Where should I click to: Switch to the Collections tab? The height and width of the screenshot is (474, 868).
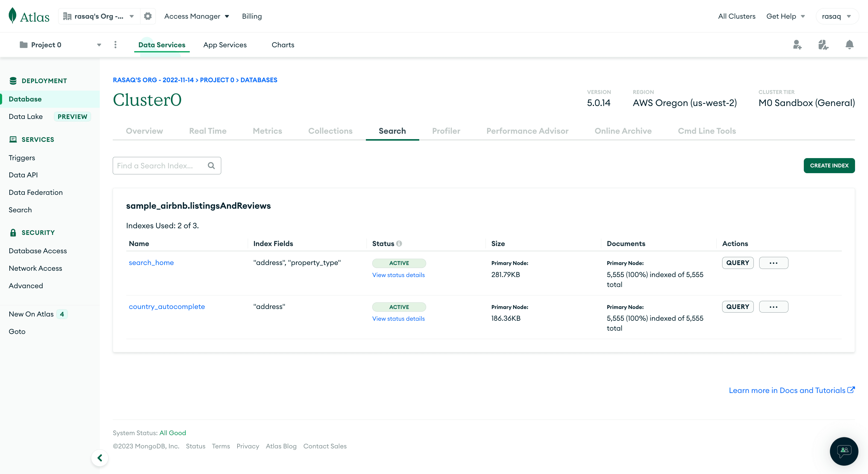330,131
